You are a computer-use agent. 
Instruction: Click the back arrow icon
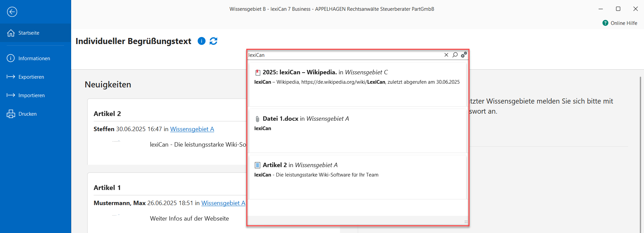point(12,12)
